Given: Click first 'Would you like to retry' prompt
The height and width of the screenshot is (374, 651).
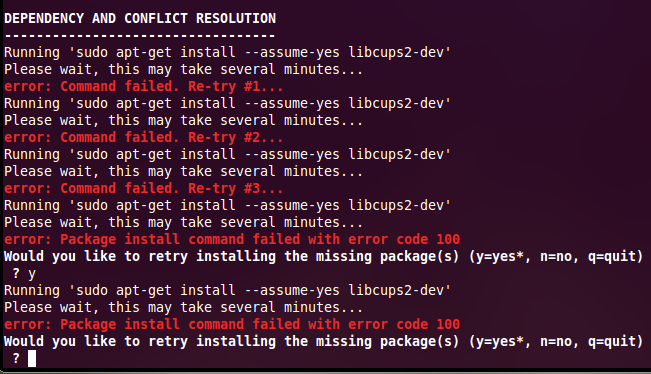Looking at the screenshot, I should 323,257.
